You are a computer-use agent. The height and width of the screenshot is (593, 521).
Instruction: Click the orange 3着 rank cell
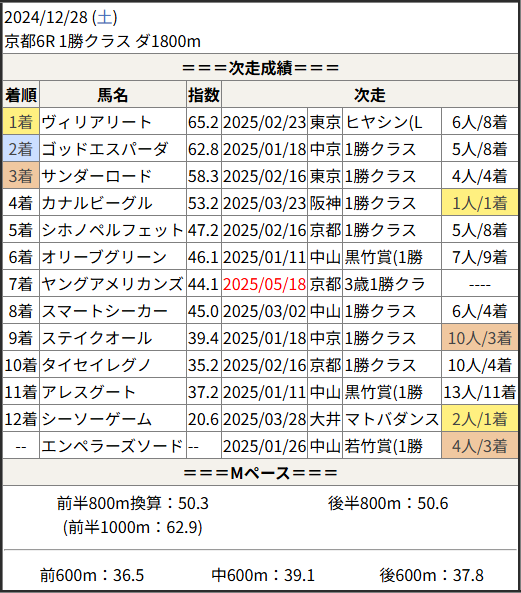click(x=21, y=176)
